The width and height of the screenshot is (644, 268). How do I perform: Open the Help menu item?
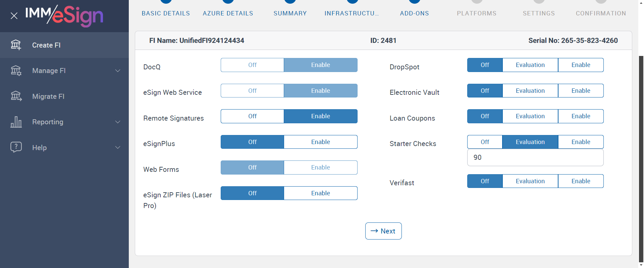64,147
